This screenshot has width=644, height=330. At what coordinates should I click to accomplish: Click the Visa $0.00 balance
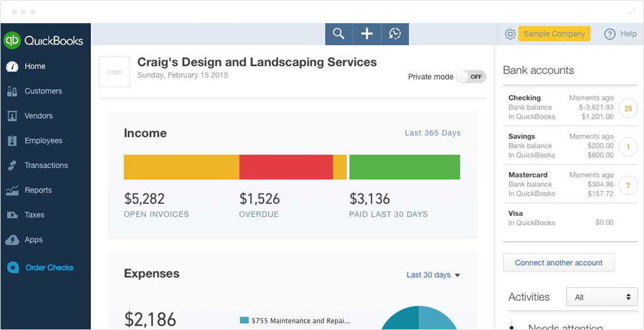604,222
